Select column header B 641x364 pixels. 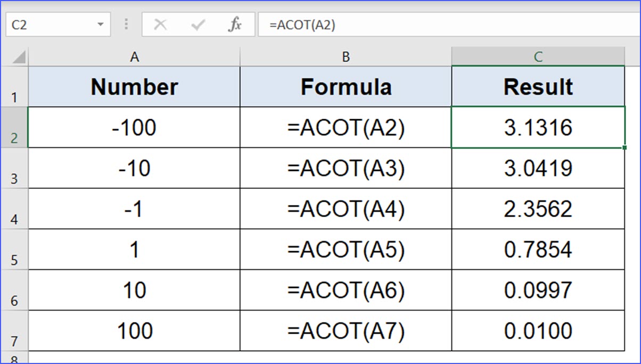[x=346, y=56]
